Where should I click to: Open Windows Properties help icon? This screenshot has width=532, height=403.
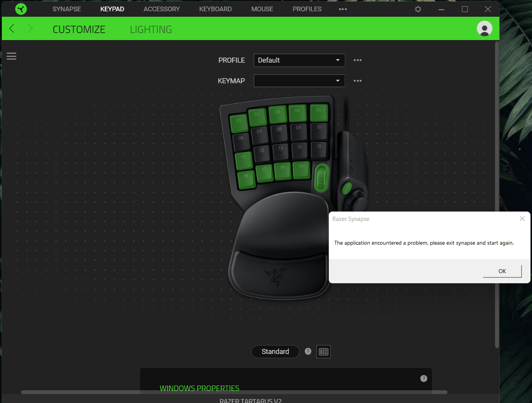(424, 378)
